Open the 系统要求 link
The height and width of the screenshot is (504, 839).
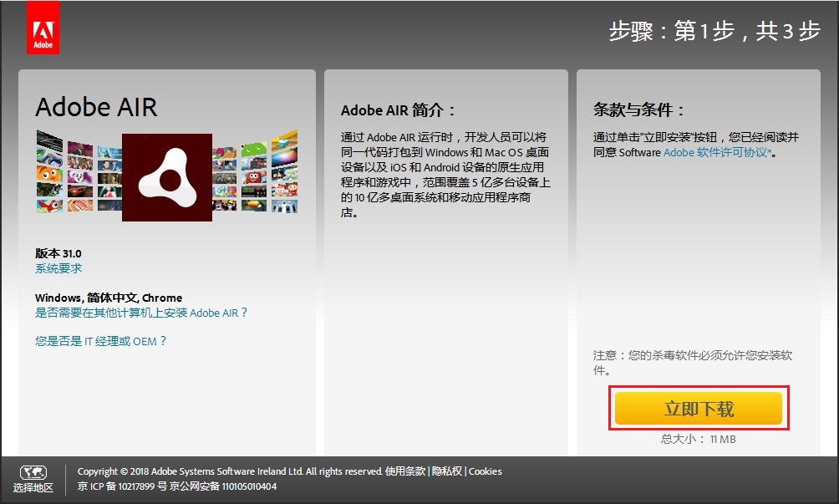click(58, 268)
